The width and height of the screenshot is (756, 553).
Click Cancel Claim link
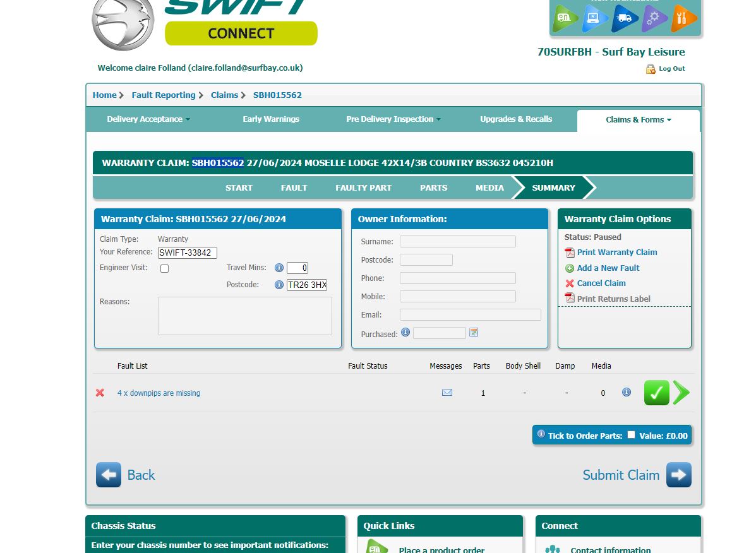pyautogui.click(x=601, y=283)
